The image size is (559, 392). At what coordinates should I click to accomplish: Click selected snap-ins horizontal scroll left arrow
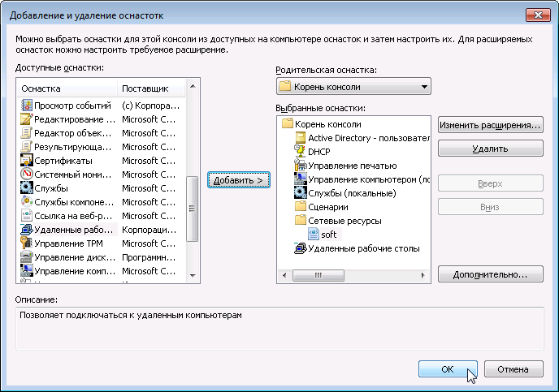coord(284,275)
